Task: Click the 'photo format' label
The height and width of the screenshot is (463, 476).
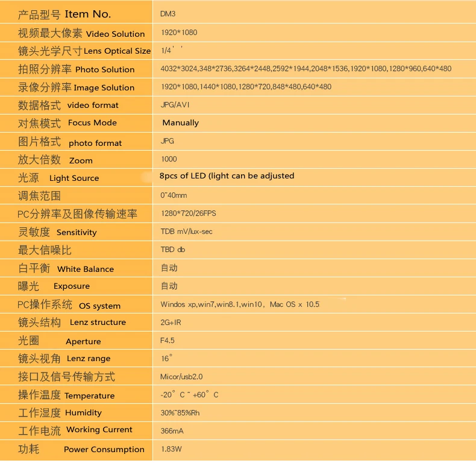Action: point(95,143)
